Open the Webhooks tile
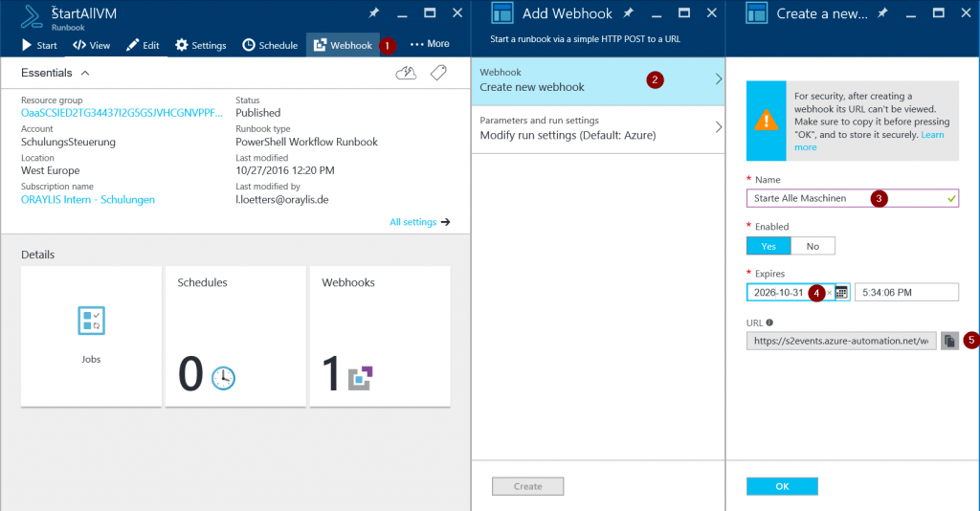This screenshot has width=980, height=511. pyautogui.click(x=380, y=337)
